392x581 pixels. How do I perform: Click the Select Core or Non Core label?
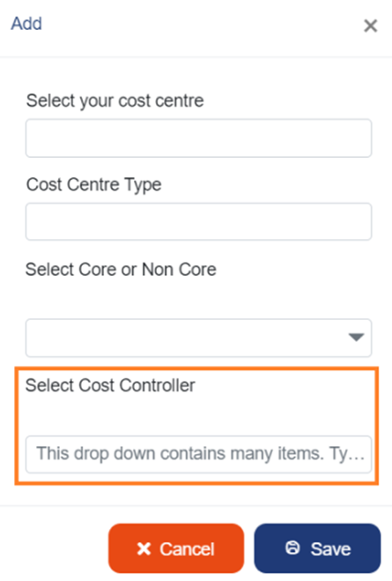[x=121, y=270]
